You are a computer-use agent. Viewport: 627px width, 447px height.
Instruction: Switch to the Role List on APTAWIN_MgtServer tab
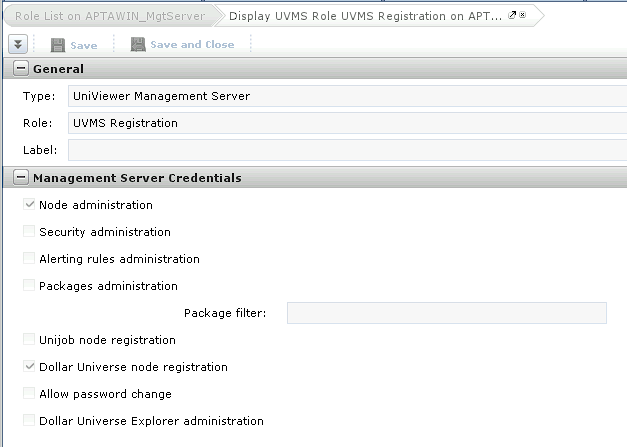110,16
